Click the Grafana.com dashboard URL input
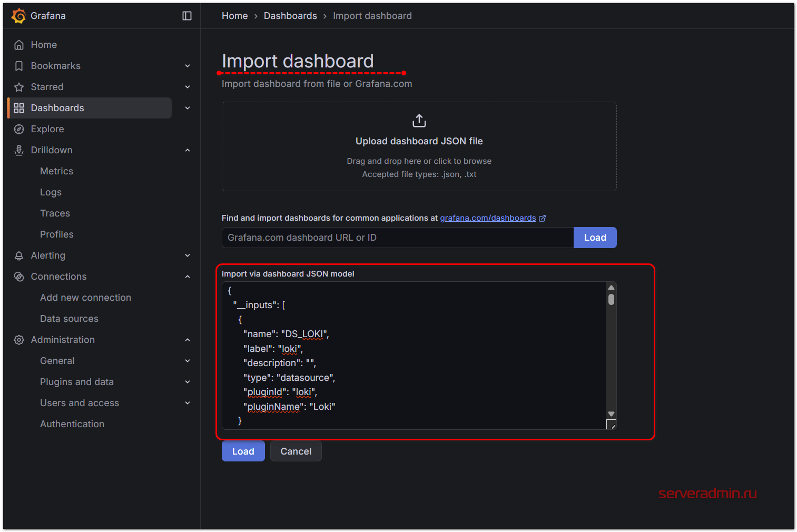797x532 pixels. click(x=397, y=238)
